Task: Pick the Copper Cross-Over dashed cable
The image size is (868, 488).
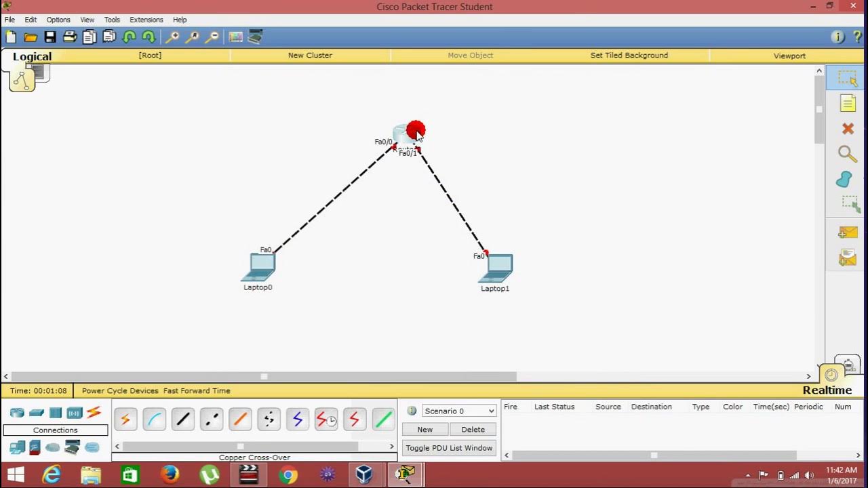Action: pyautogui.click(x=212, y=420)
